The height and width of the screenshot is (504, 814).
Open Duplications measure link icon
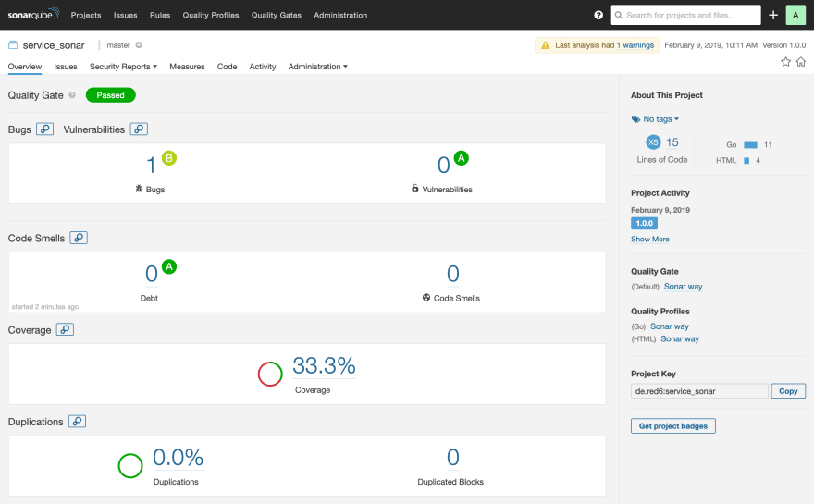point(77,422)
